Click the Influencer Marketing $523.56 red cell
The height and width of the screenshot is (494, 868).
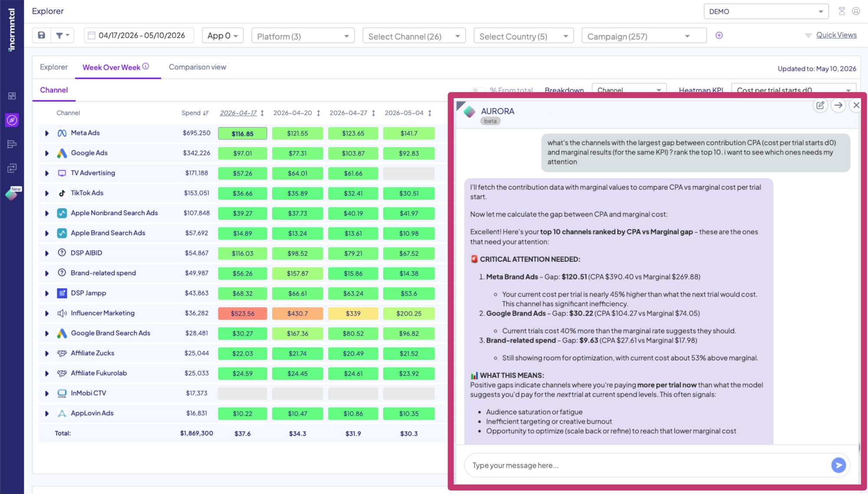click(x=243, y=313)
